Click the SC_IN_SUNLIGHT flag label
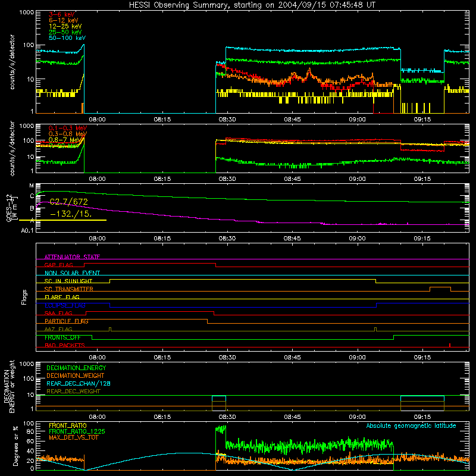Image resolution: width=476 pixels, height=476 pixels. click(x=68, y=281)
